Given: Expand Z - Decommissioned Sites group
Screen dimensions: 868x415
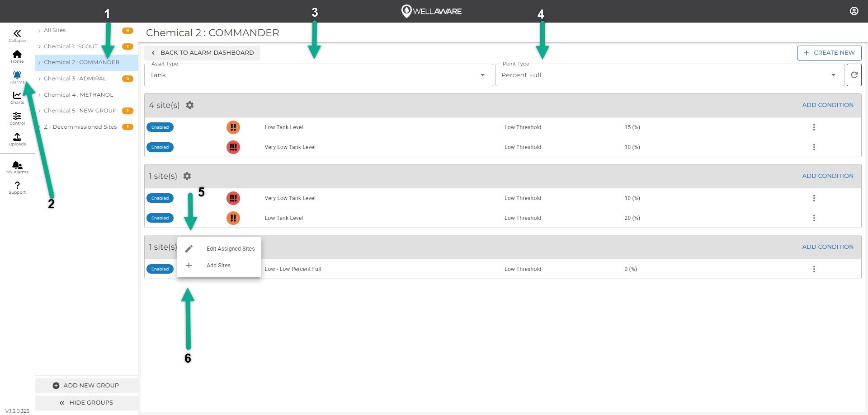Looking at the screenshot, I should pyautogui.click(x=39, y=127).
